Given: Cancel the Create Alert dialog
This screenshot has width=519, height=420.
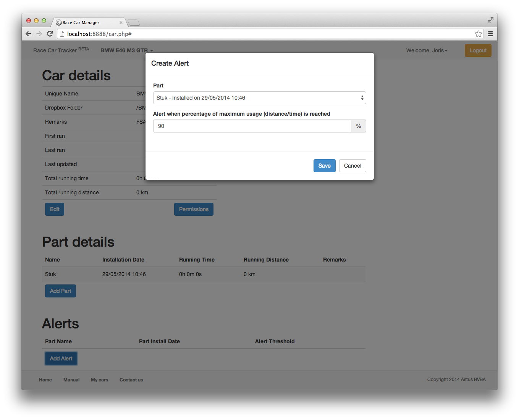Looking at the screenshot, I should (352, 166).
